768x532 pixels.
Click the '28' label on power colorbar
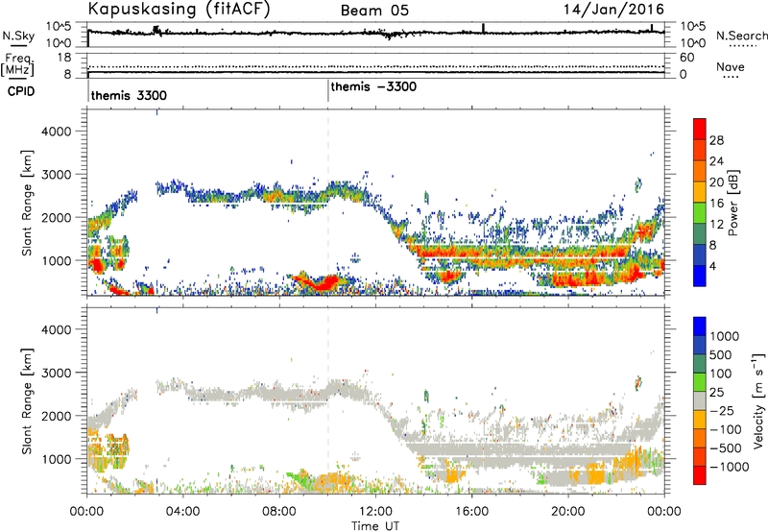pos(716,140)
